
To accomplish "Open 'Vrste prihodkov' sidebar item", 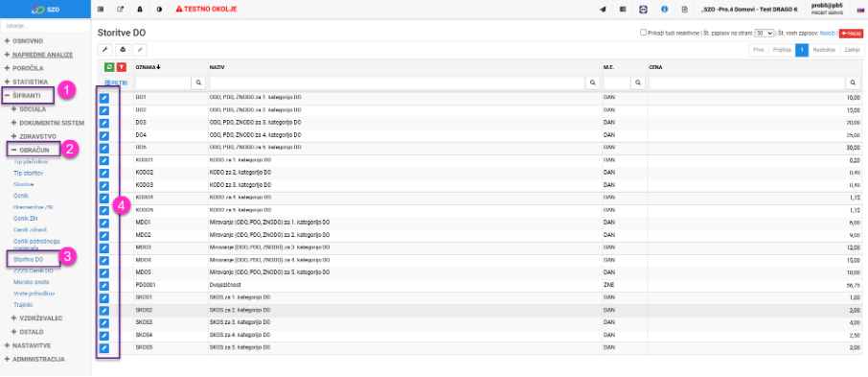I will coord(34,294).
